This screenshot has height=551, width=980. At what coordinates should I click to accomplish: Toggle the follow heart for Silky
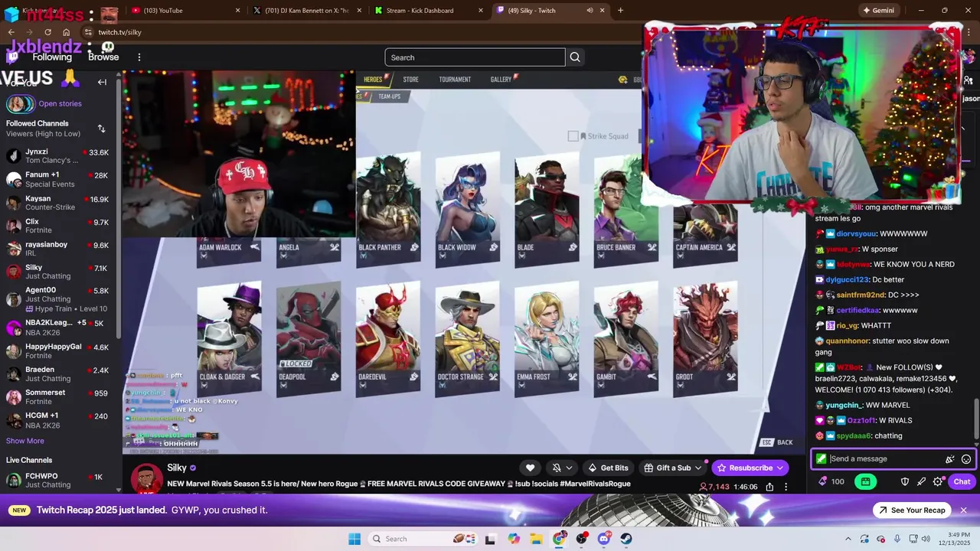530,468
